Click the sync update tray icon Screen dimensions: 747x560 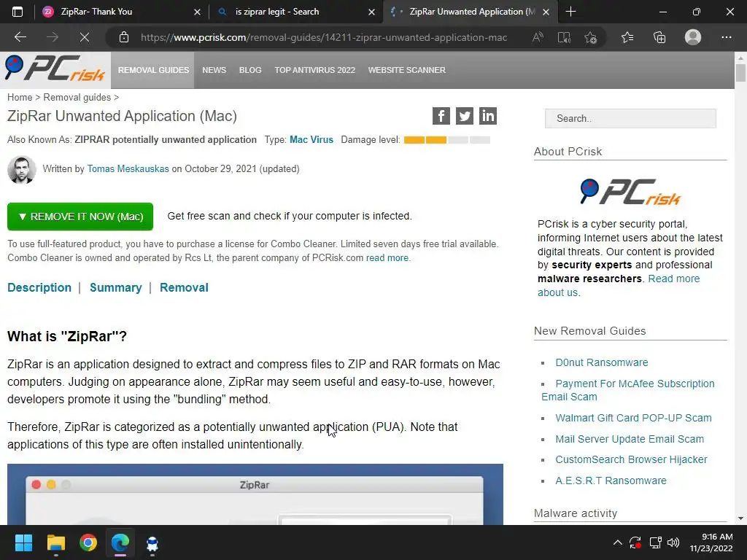pyautogui.click(x=635, y=542)
